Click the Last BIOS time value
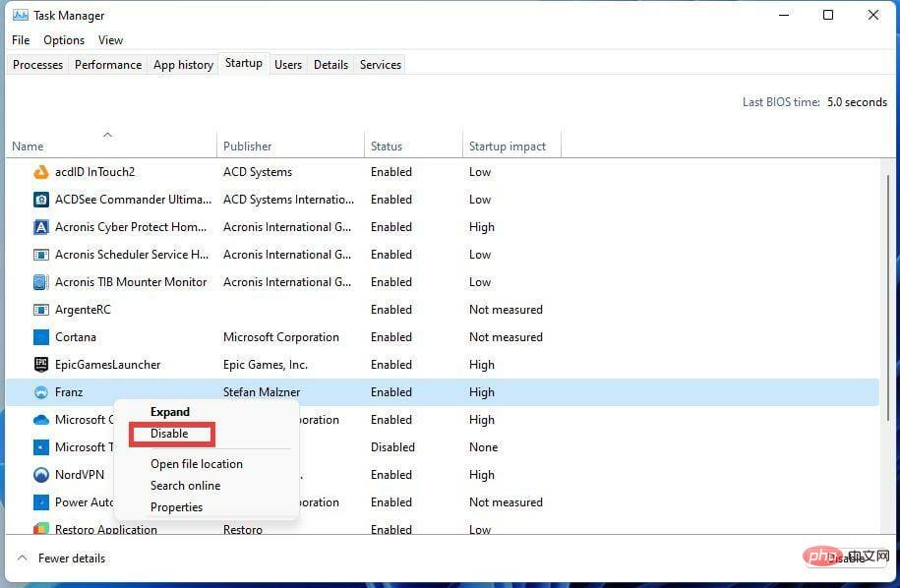The image size is (900, 588). 857,102
